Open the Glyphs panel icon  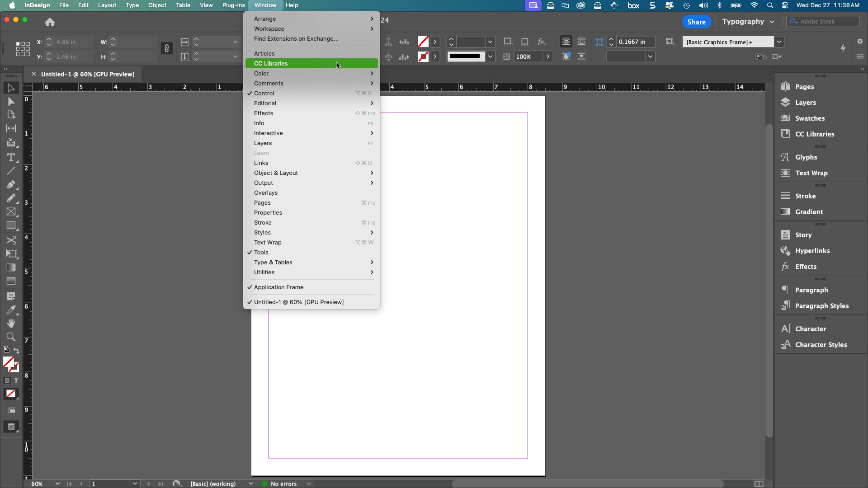(x=785, y=157)
